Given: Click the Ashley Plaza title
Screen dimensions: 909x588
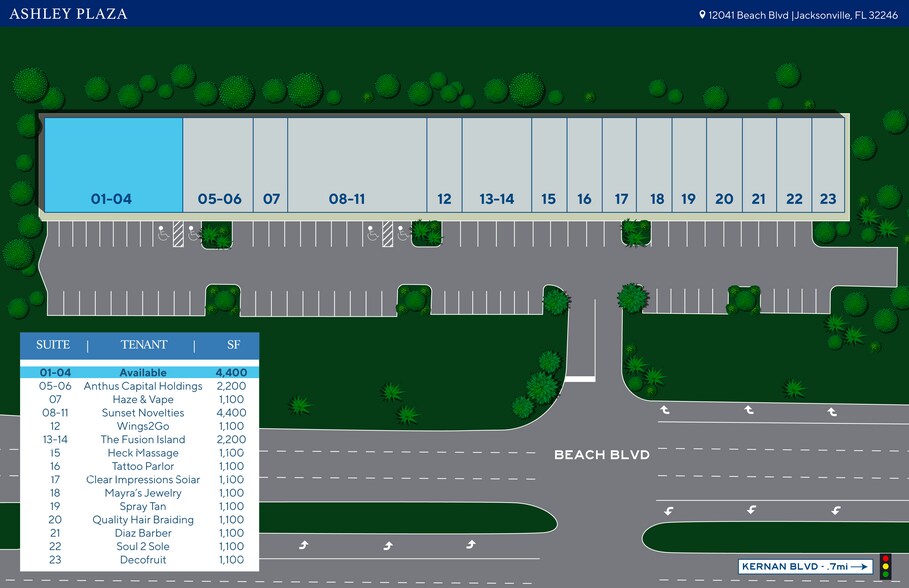Looking at the screenshot, I should point(68,14).
